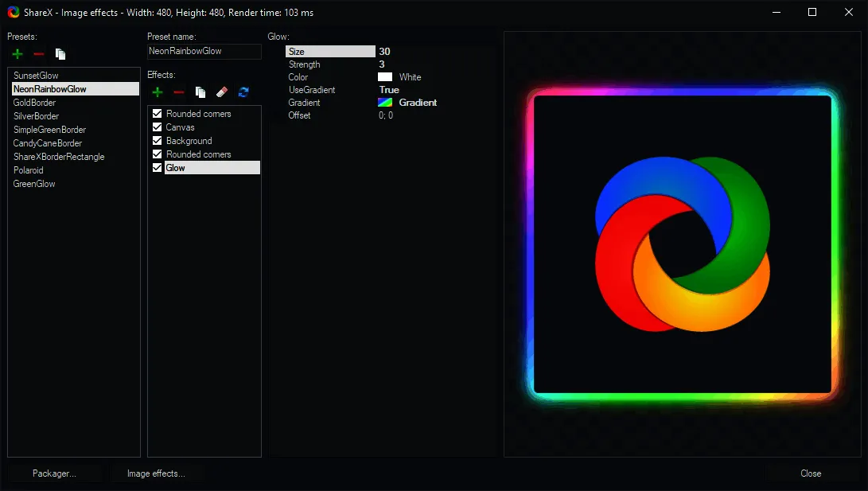The height and width of the screenshot is (491, 868).
Task: Duplicate the selected effect
Action: tap(200, 93)
